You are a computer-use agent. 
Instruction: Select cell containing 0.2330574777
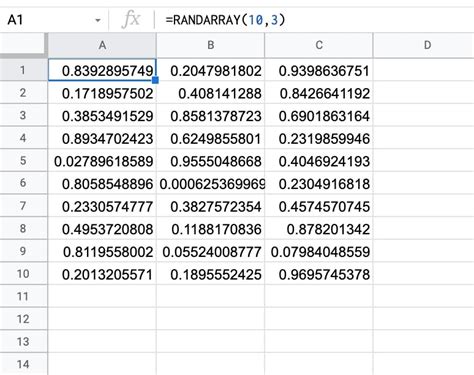pyautogui.click(x=102, y=206)
